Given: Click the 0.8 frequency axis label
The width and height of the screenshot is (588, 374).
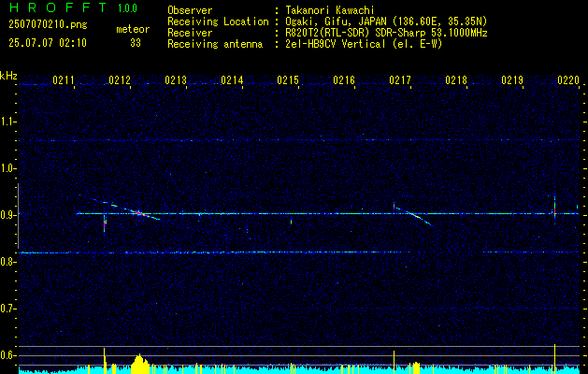Looking at the screenshot, I should coord(8,262).
